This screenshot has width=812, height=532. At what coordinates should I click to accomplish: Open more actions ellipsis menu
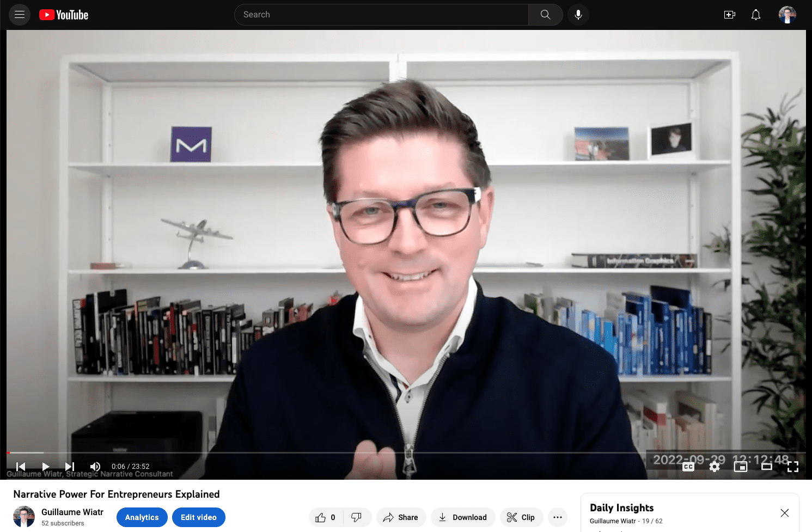(x=558, y=517)
